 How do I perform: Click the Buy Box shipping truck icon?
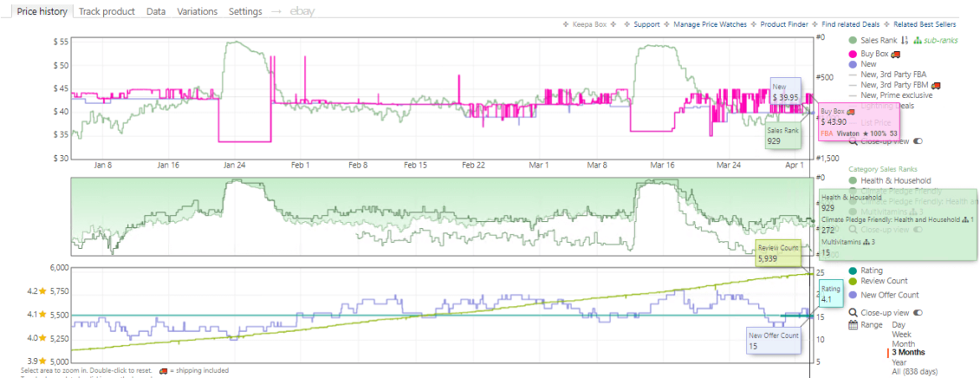pyautogui.click(x=895, y=54)
